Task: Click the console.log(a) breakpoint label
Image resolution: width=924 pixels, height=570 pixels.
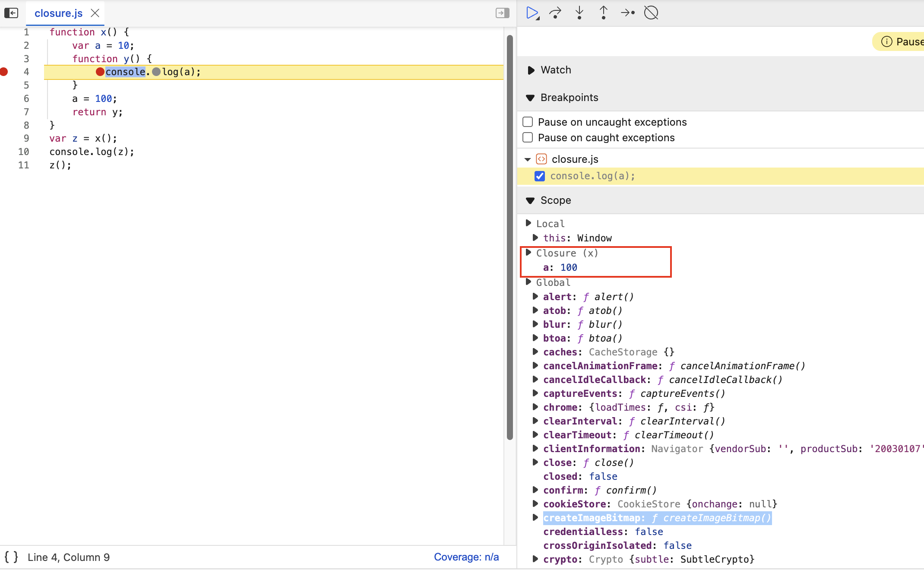Action: 592,176
